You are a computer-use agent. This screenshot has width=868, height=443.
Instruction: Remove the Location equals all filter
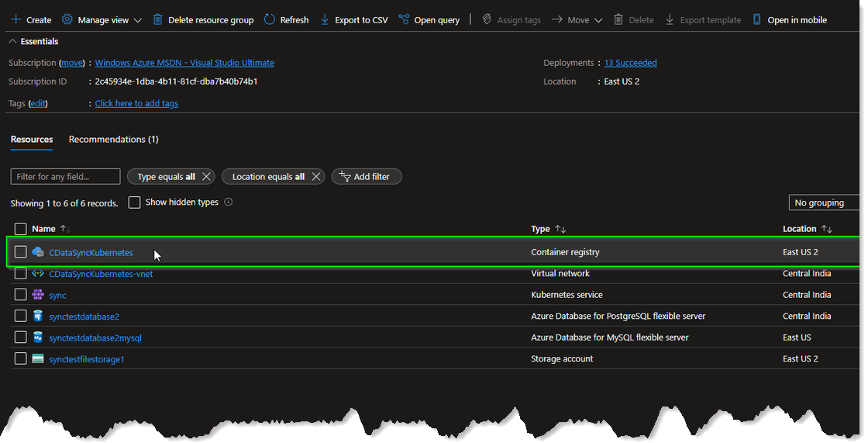(316, 177)
